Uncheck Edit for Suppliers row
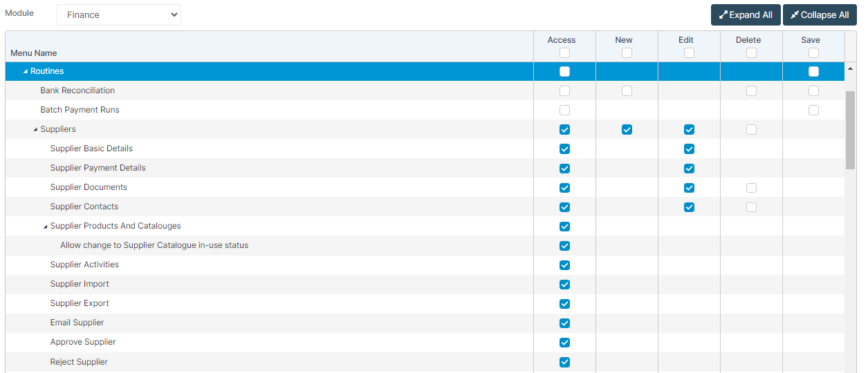Image resolution: width=868 pixels, height=373 pixels. point(689,129)
